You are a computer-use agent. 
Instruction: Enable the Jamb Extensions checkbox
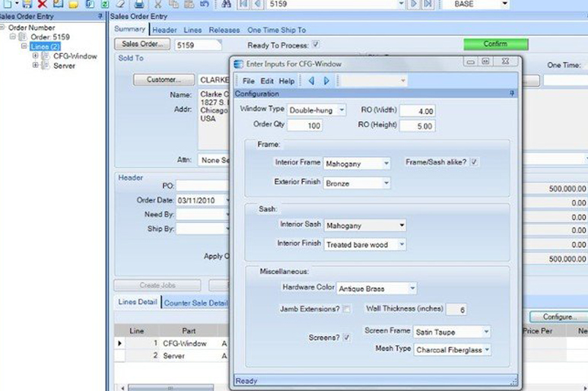click(x=346, y=309)
